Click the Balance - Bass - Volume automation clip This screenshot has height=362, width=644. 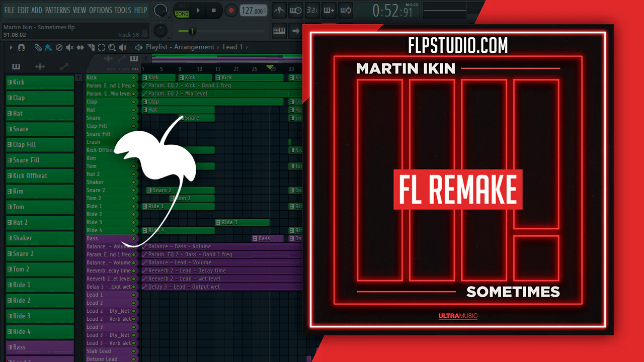point(222,247)
